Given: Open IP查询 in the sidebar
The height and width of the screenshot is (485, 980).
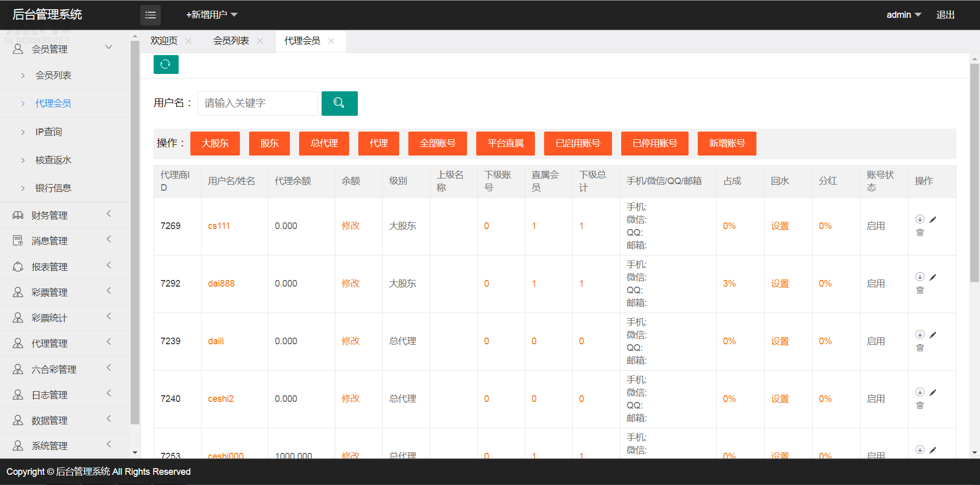Looking at the screenshot, I should point(48,132).
